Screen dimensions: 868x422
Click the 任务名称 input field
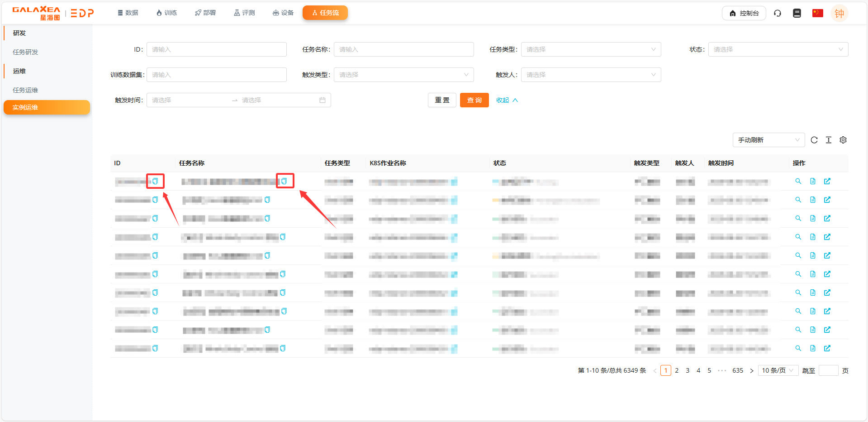tap(403, 49)
